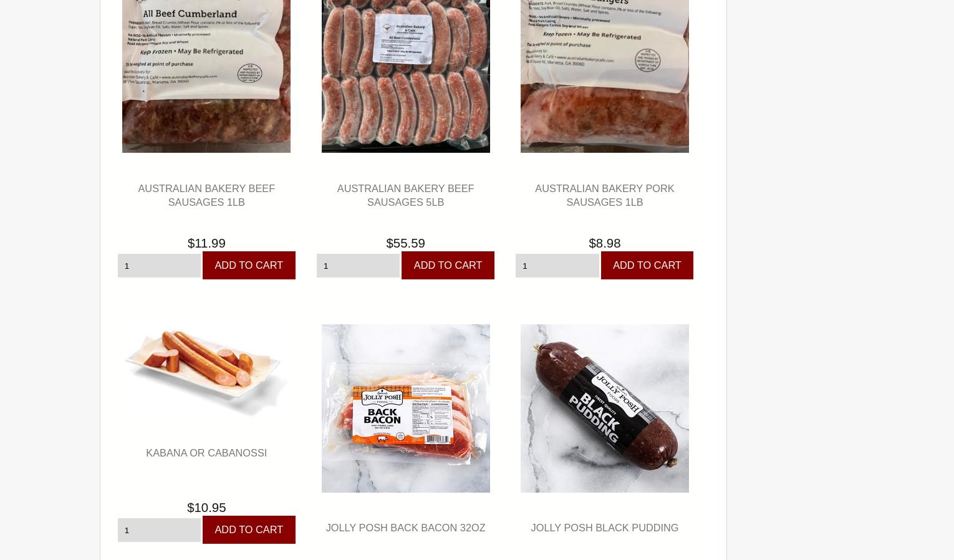Click quantity field for Beef Sausages 5LB

pos(358,266)
